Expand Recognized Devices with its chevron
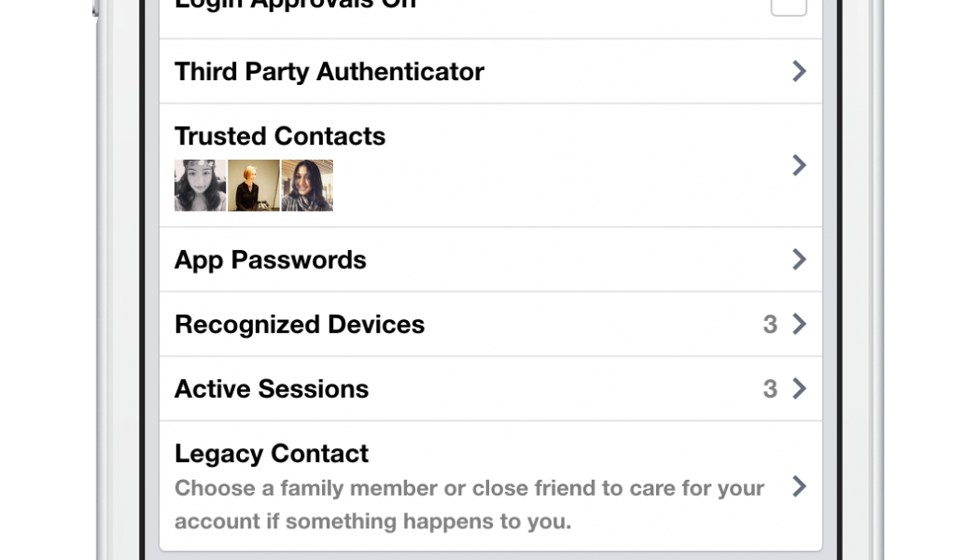Viewport: 980px width, 560px height. click(799, 324)
